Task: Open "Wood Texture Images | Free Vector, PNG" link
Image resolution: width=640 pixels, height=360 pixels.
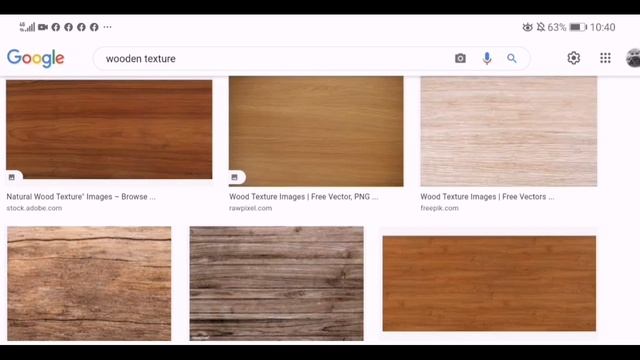Action: coord(304,197)
